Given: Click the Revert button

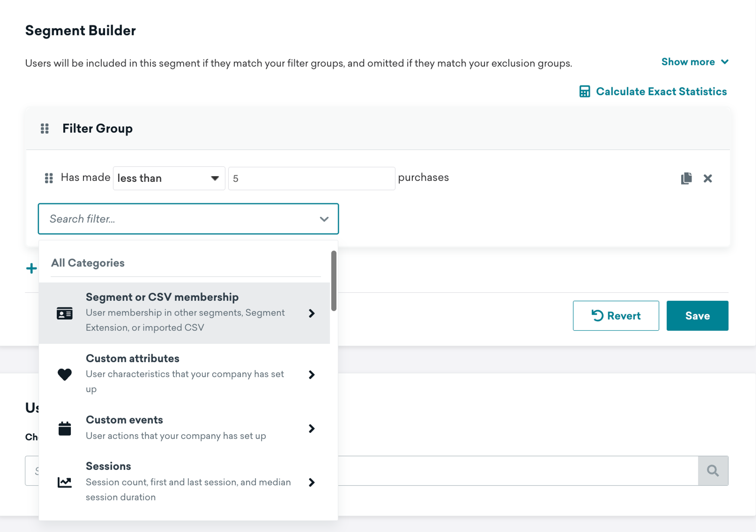Looking at the screenshot, I should [616, 316].
